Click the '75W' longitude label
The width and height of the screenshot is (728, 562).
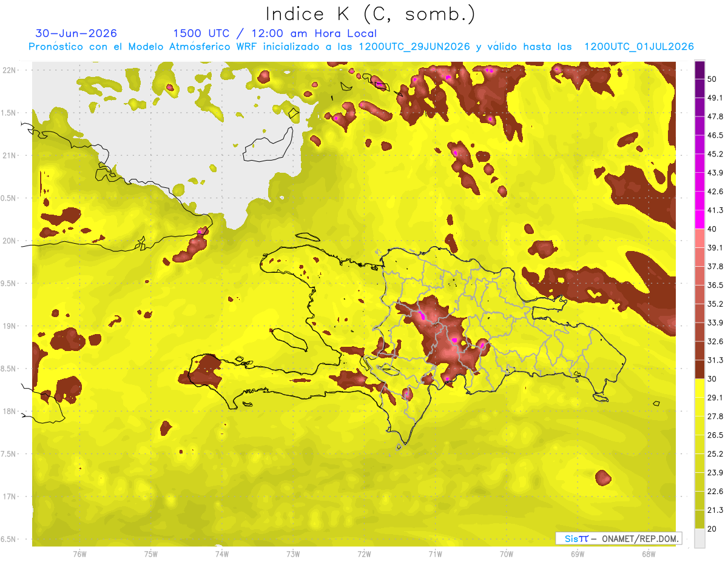pos(151,554)
